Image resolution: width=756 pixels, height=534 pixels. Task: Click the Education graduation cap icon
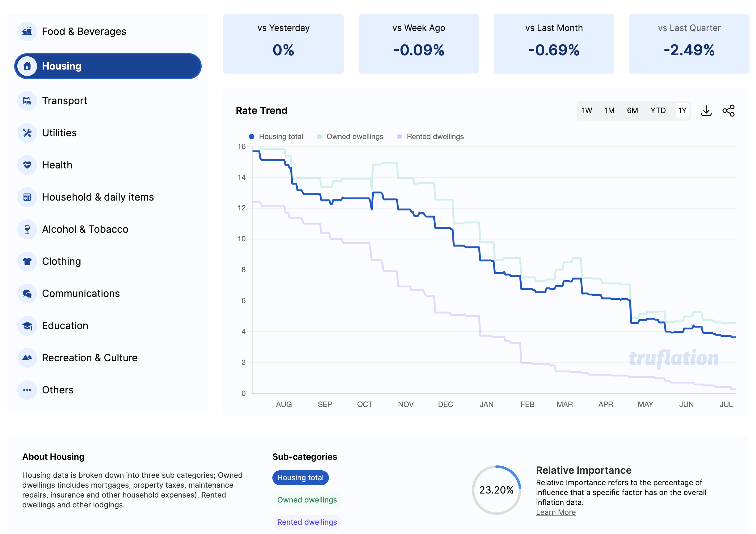coord(27,326)
